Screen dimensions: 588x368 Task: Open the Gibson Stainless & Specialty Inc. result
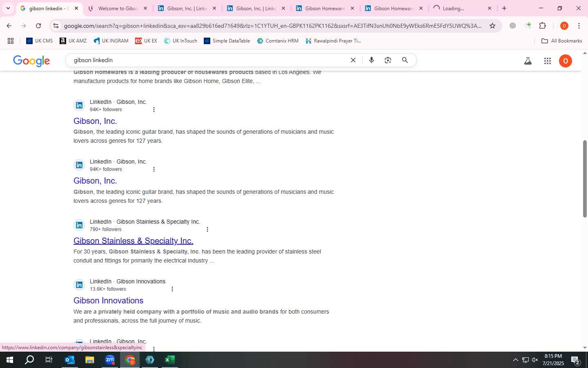[133, 241]
